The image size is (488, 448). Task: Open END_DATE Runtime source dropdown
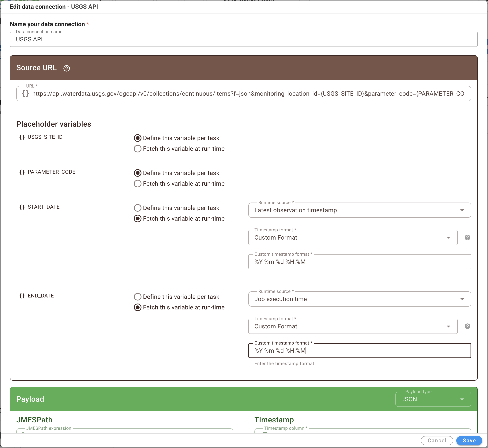coord(360,299)
